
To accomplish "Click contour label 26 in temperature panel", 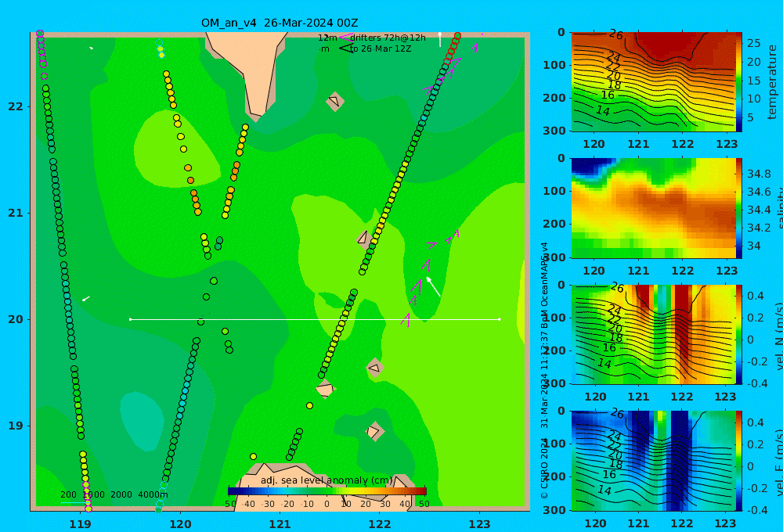I will [615, 34].
